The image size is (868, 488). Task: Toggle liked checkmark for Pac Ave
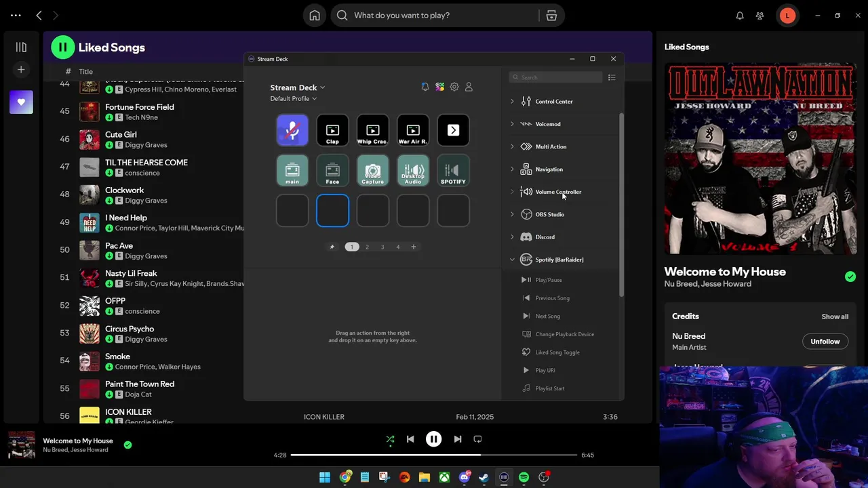[x=109, y=256]
